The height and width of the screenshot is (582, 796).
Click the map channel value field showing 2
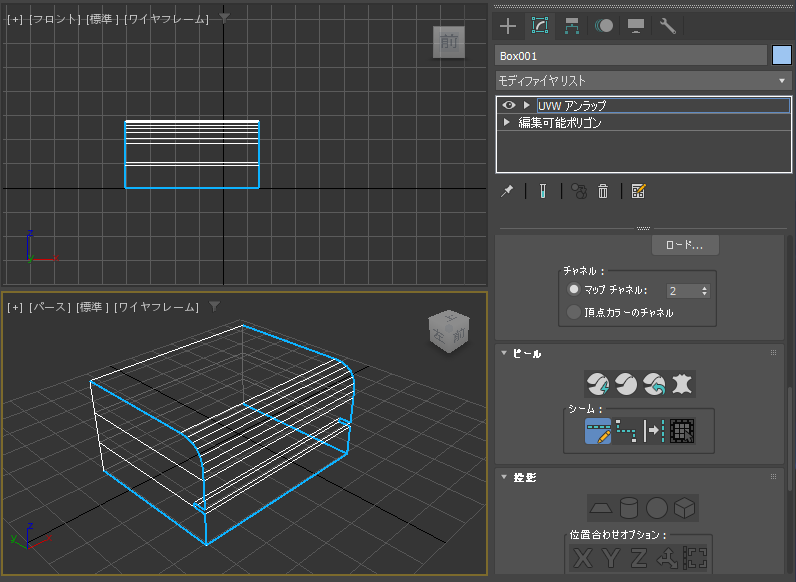683,291
